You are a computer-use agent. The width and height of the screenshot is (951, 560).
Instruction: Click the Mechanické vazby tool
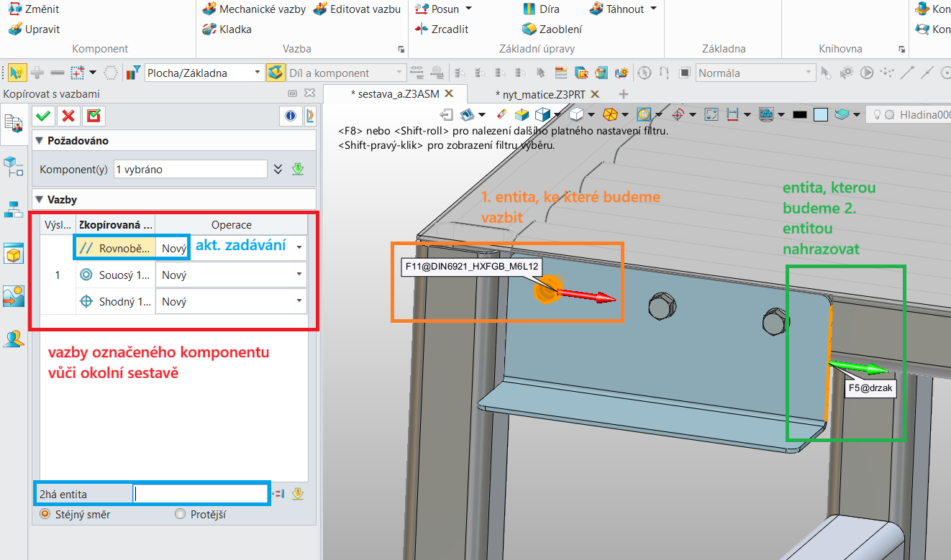(254, 9)
